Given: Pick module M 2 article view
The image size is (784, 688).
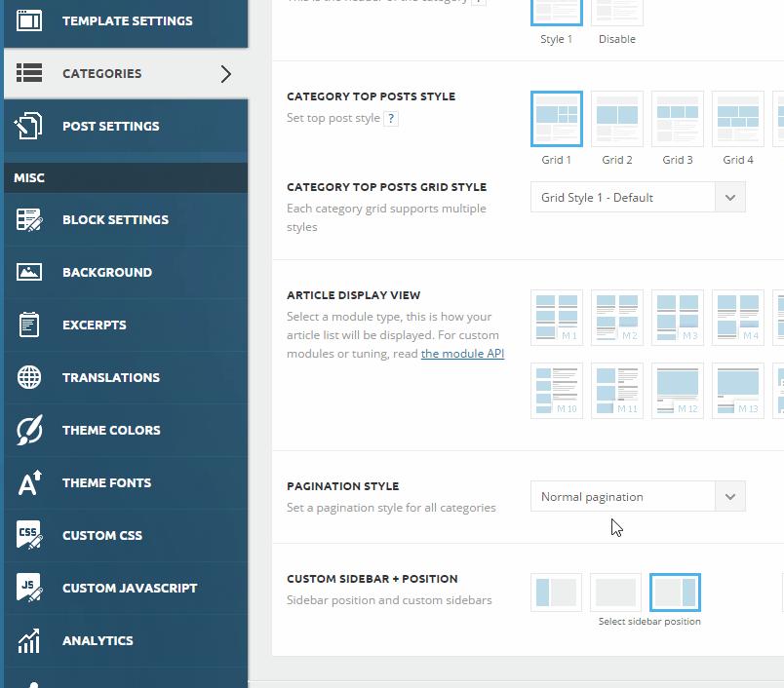Looking at the screenshot, I should (x=617, y=318).
